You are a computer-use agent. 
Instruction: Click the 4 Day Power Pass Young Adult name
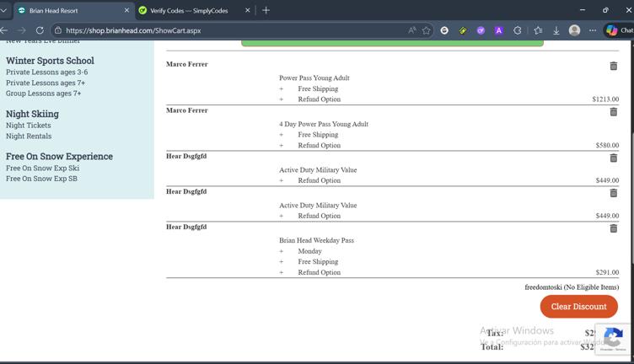tap(324, 124)
